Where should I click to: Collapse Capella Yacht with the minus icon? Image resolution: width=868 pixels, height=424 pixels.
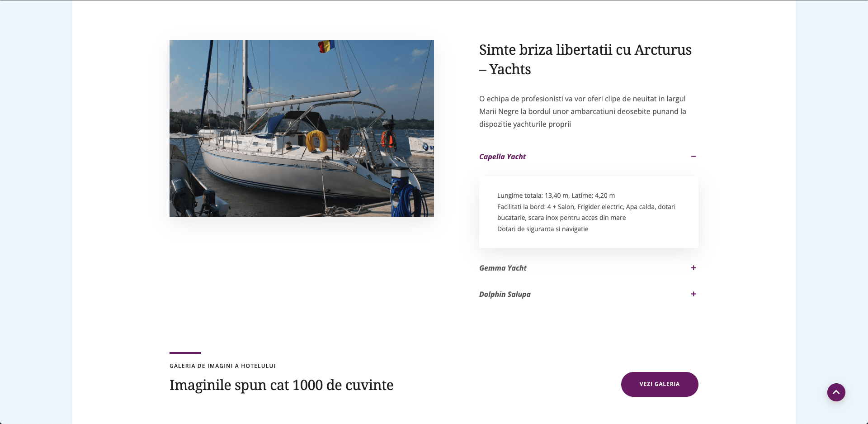(693, 157)
